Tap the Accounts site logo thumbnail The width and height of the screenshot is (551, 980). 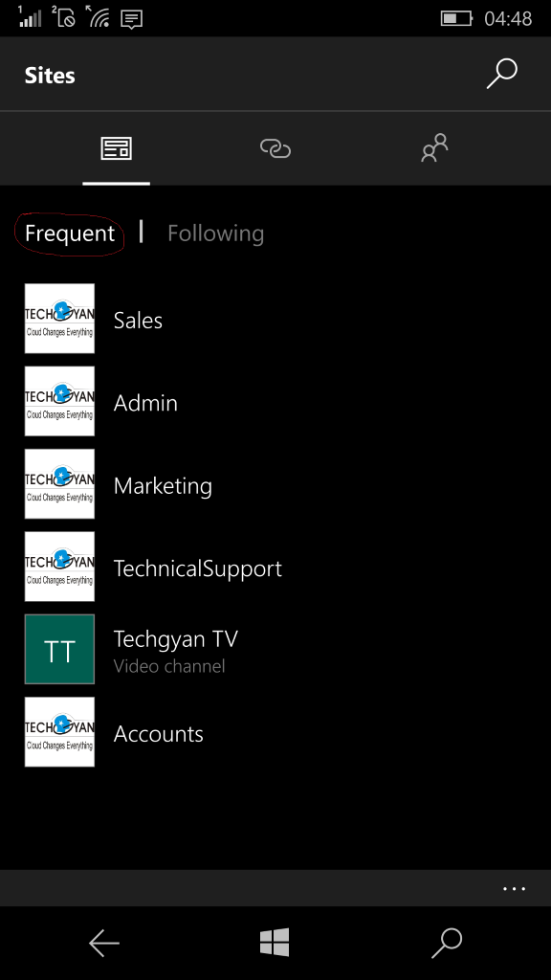point(59,732)
